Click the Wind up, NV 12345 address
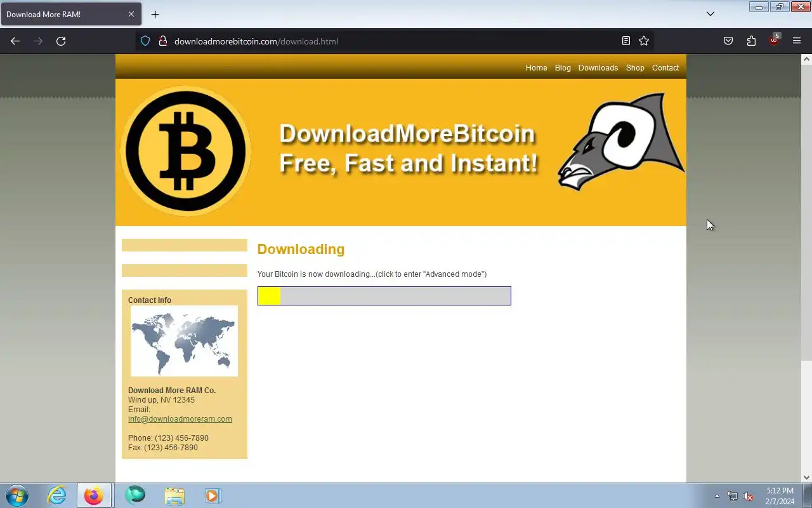This screenshot has height=508, width=812. click(x=161, y=400)
